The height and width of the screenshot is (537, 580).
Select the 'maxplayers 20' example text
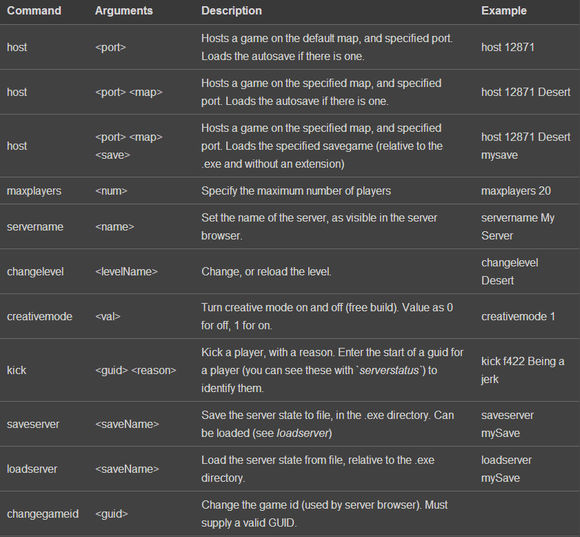point(516,191)
